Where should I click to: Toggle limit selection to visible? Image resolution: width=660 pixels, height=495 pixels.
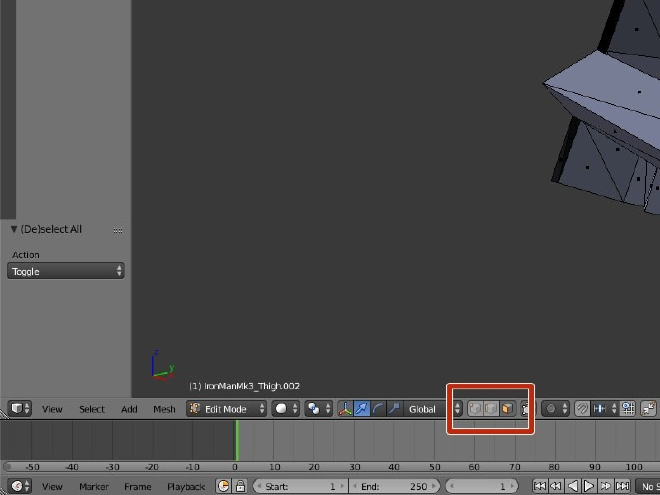point(525,409)
